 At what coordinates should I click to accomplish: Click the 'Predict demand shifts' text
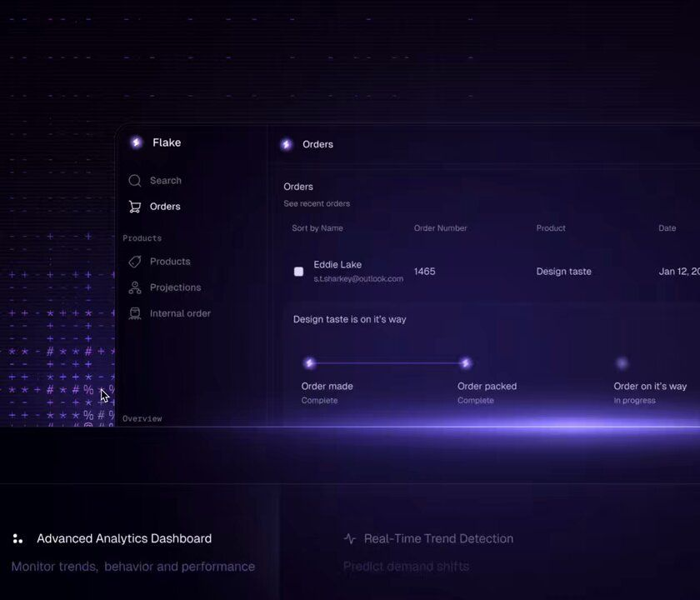(x=407, y=567)
